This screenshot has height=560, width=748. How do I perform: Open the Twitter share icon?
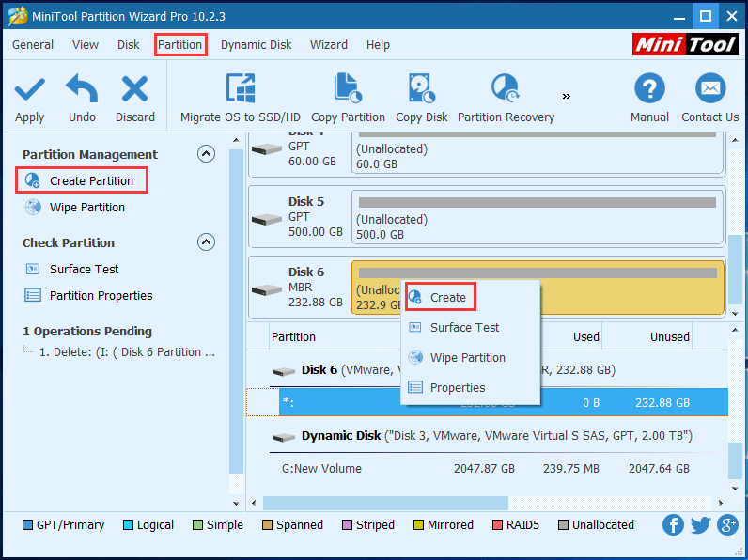click(700, 524)
